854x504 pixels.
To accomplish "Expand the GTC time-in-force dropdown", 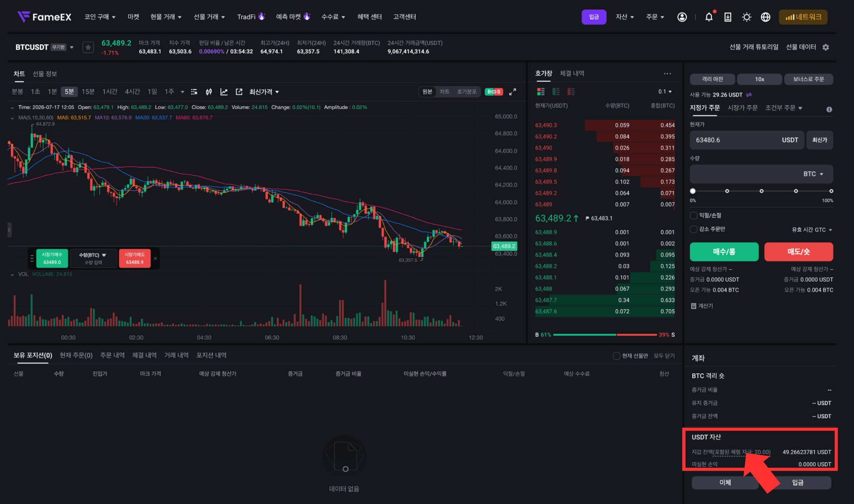I will tap(812, 230).
